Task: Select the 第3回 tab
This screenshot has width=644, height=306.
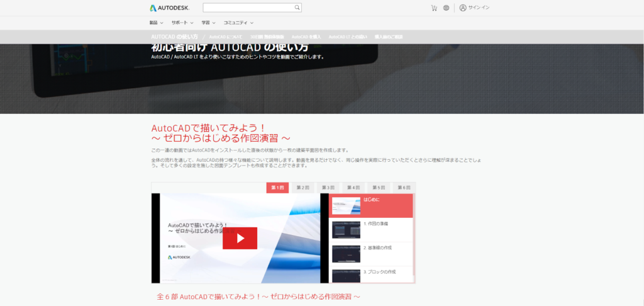Action: 328,188
